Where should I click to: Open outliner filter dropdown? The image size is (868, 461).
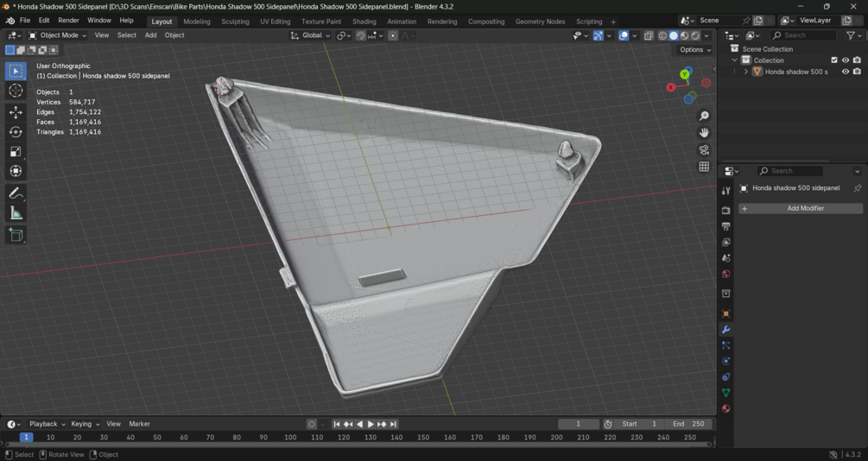[854, 35]
